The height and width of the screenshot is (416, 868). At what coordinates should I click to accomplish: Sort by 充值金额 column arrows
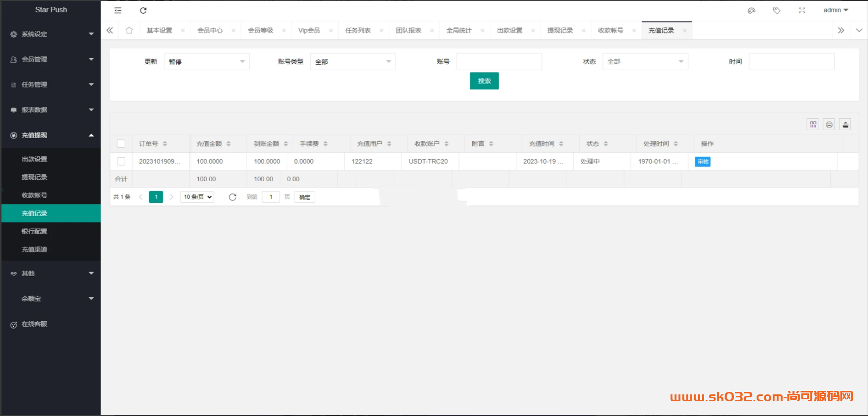(229, 144)
